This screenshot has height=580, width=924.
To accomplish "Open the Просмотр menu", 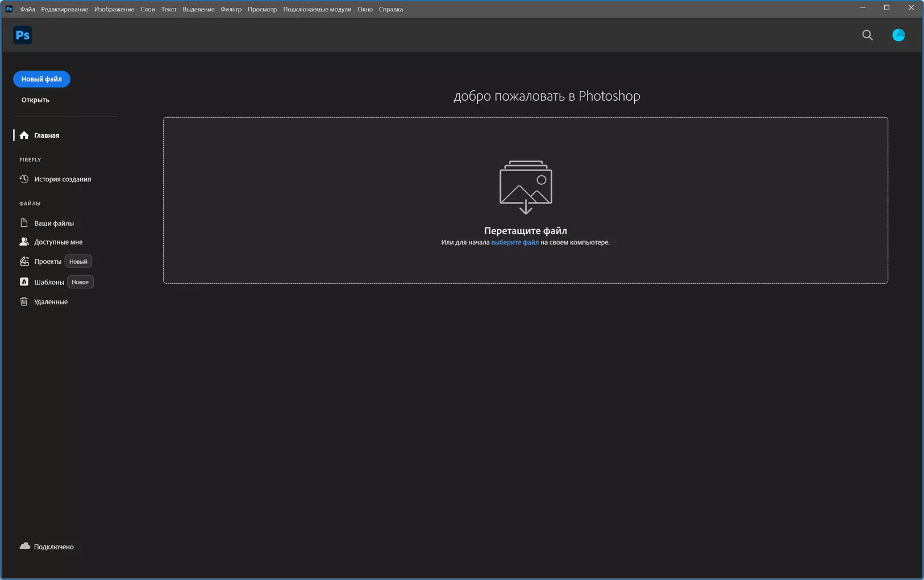I will coord(263,9).
